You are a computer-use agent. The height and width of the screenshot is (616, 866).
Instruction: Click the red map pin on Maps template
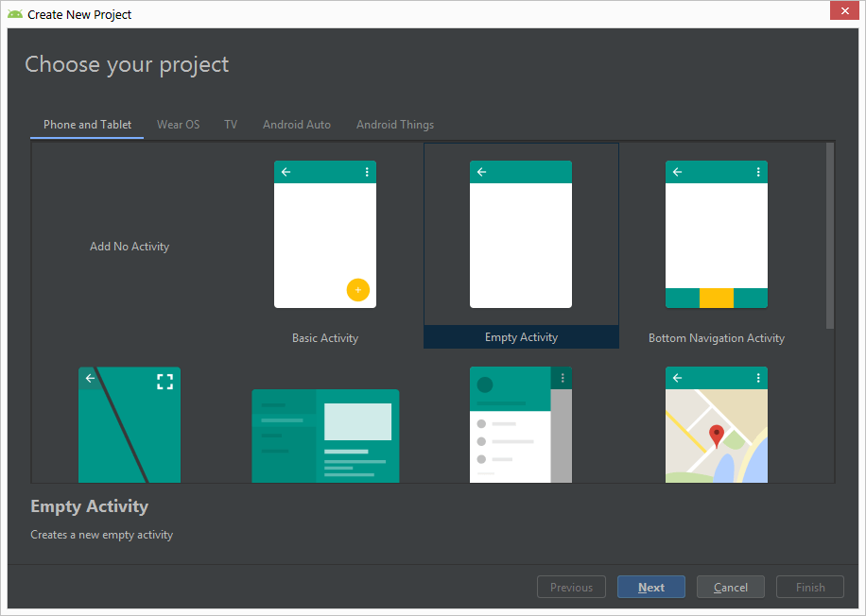tap(717, 436)
